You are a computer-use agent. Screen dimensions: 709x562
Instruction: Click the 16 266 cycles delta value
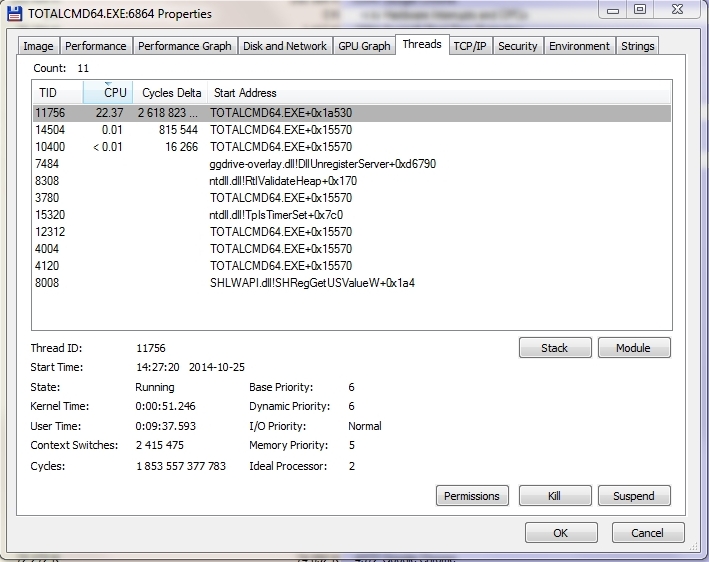(x=181, y=147)
